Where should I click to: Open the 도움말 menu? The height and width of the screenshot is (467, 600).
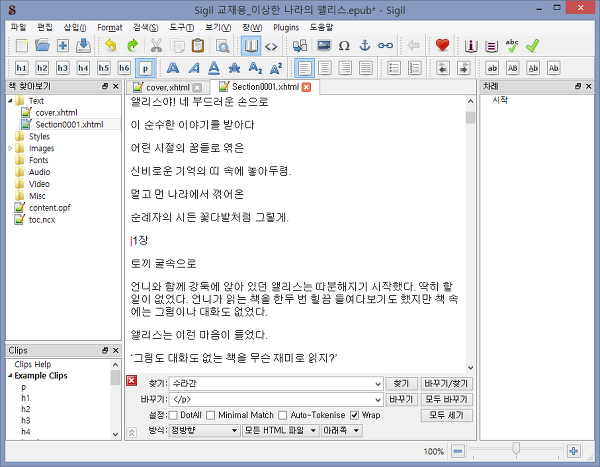pyautogui.click(x=321, y=27)
